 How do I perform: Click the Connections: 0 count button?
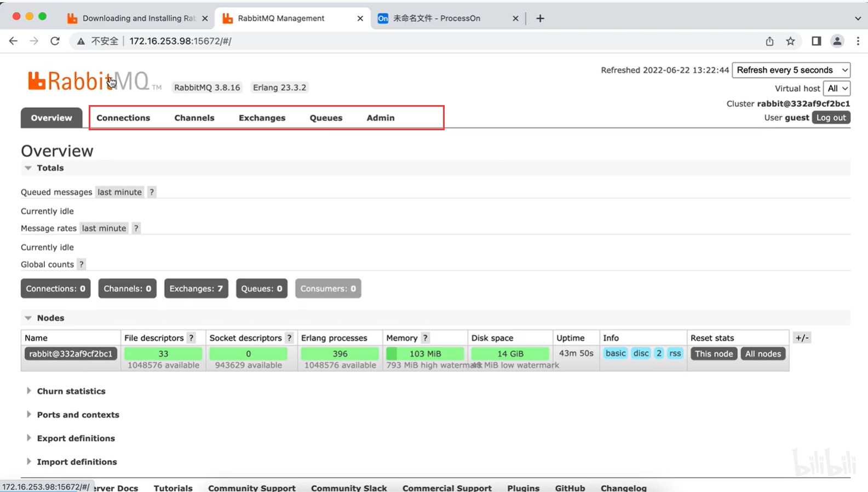(55, 288)
